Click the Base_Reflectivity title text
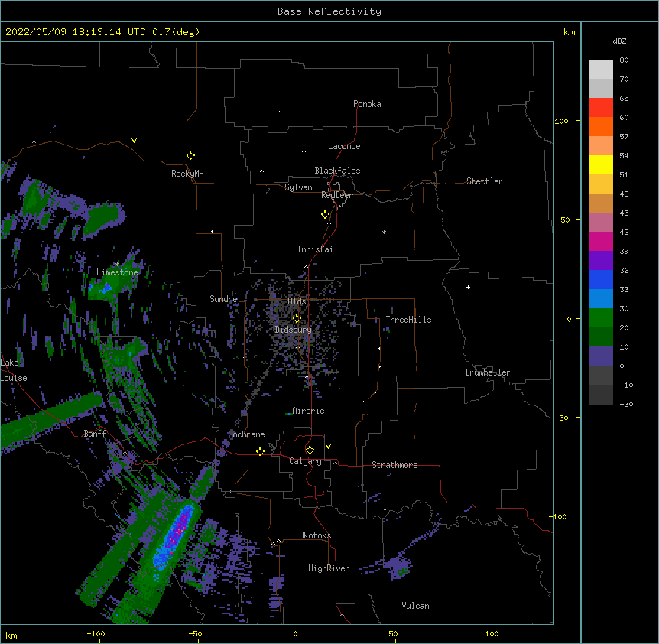The height and width of the screenshot is (644, 659). 329,11
